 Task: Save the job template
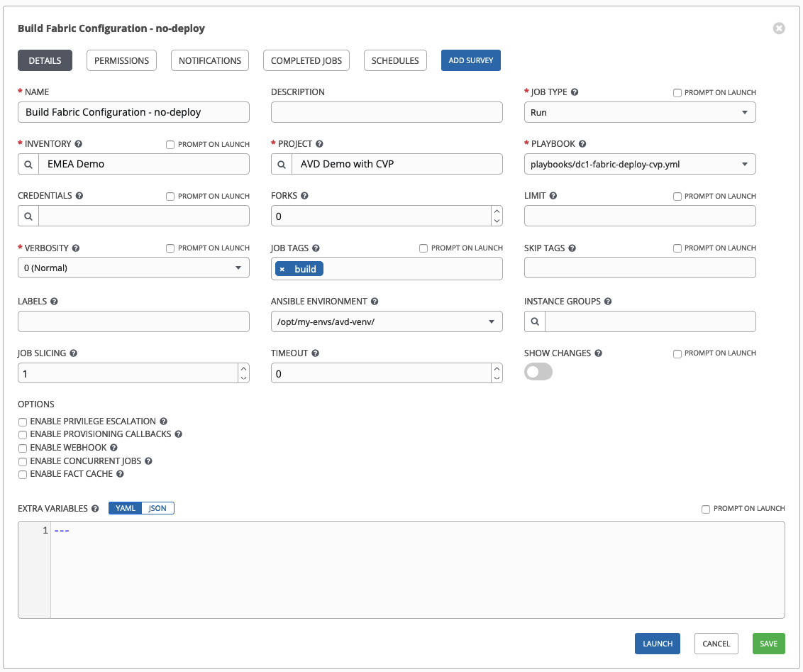(x=768, y=644)
